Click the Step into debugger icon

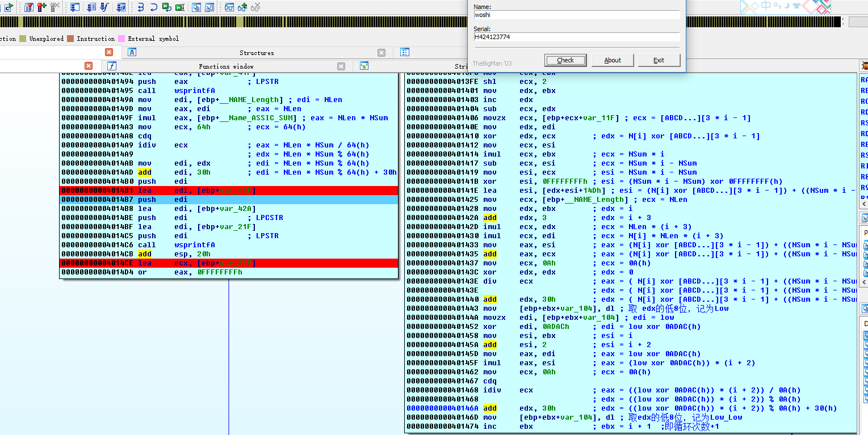(141, 7)
